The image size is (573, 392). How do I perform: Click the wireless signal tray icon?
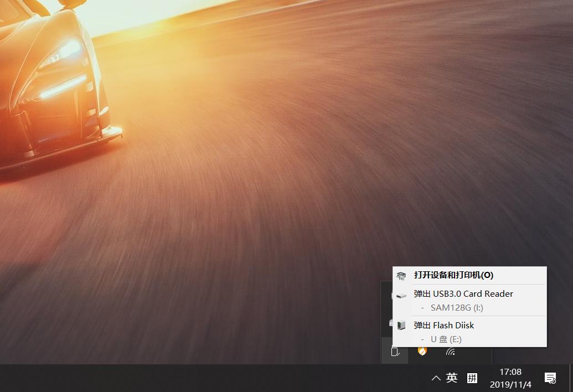tap(451, 352)
